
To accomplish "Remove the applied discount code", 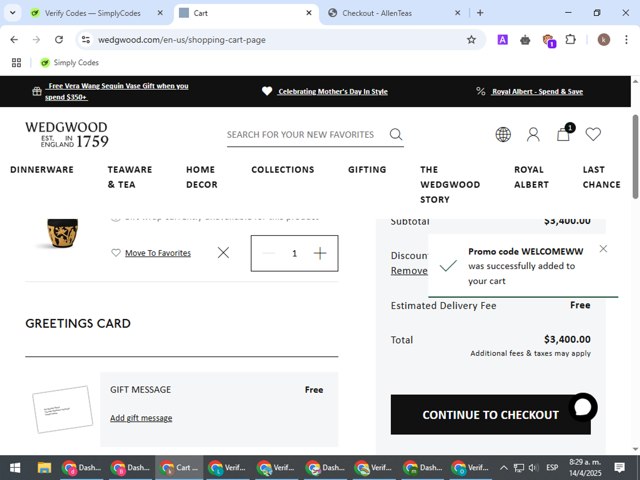I will coord(409,271).
